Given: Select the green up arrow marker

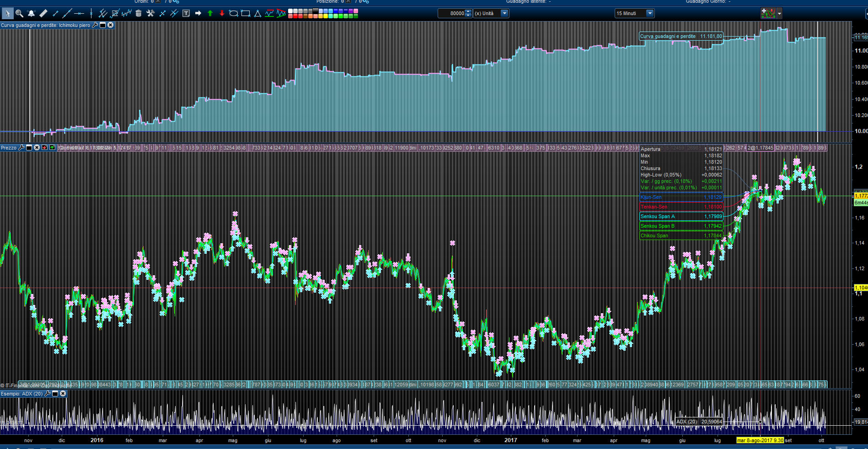Looking at the screenshot, I should click(210, 13).
